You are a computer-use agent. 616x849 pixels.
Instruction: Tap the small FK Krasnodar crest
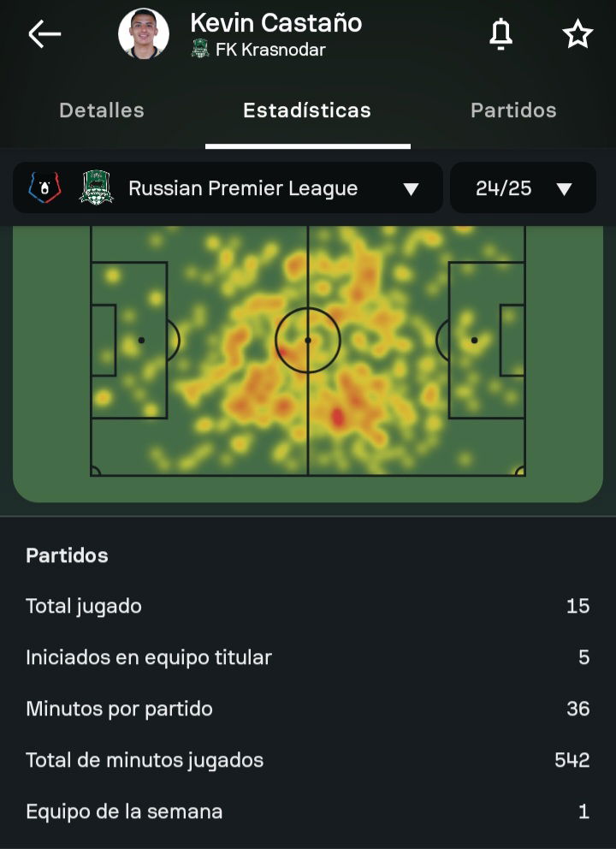tap(200, 50)
